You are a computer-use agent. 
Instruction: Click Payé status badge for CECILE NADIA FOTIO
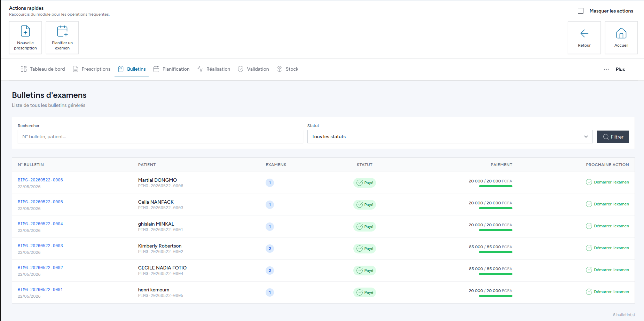[364, 271]
